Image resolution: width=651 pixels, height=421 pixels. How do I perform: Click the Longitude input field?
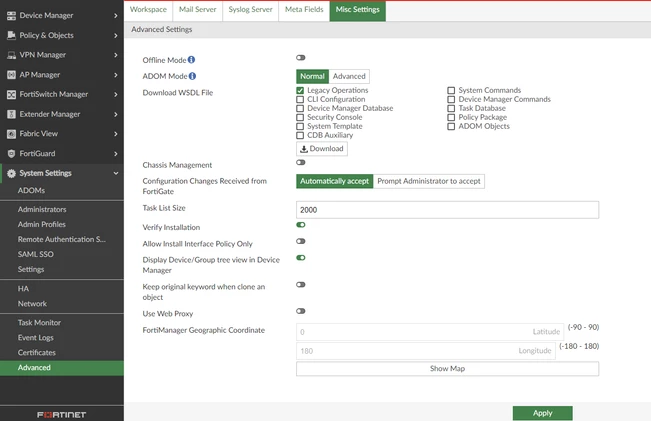[x=426, y=351]
